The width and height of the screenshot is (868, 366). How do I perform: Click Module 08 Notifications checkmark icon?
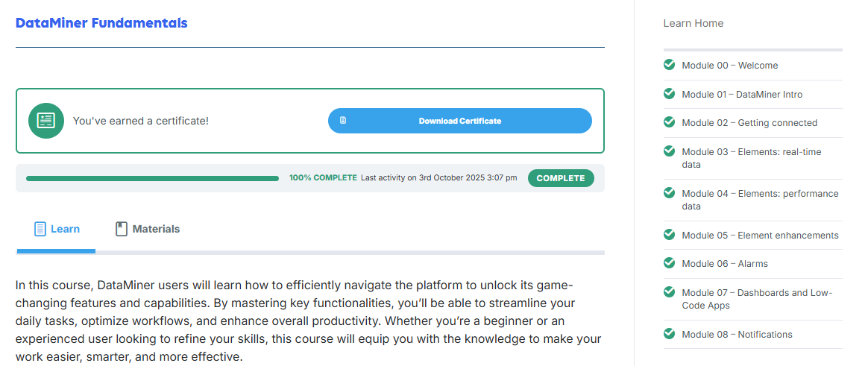tap(670, 334)
